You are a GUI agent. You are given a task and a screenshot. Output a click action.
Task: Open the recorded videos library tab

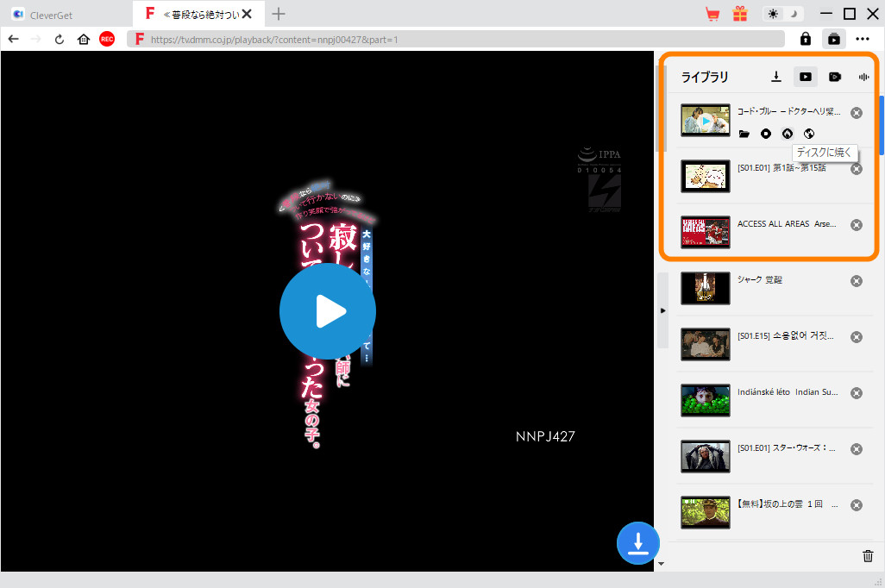coord(835,77)
